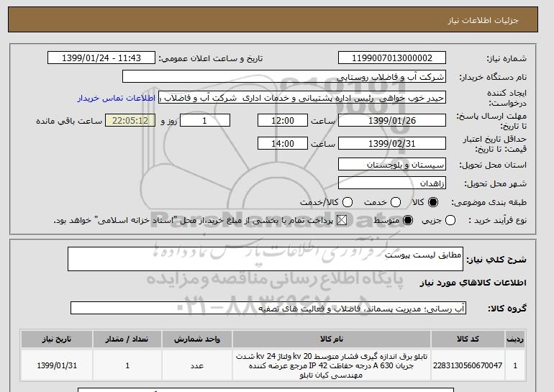Click the remaining time counter 22:05:12
Image resolution: width=554 pixels, height=392 pixels.
pos(130,120)
